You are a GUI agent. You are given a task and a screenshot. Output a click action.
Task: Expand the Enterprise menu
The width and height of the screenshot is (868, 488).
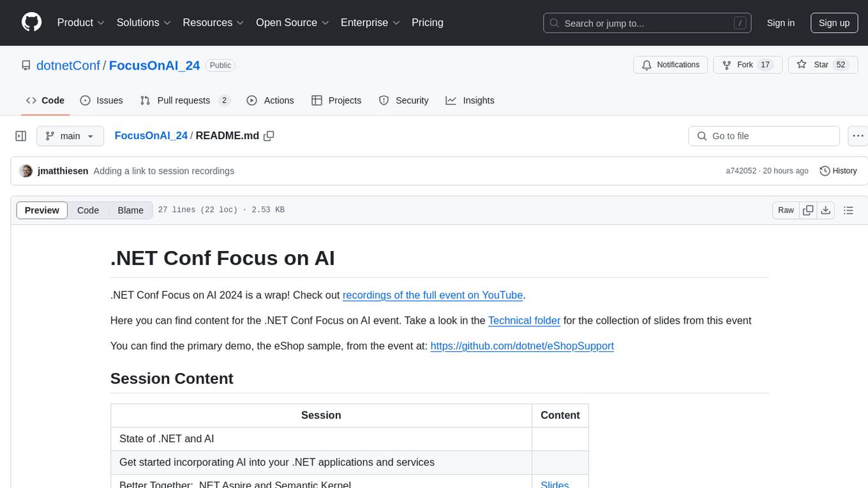370,22
